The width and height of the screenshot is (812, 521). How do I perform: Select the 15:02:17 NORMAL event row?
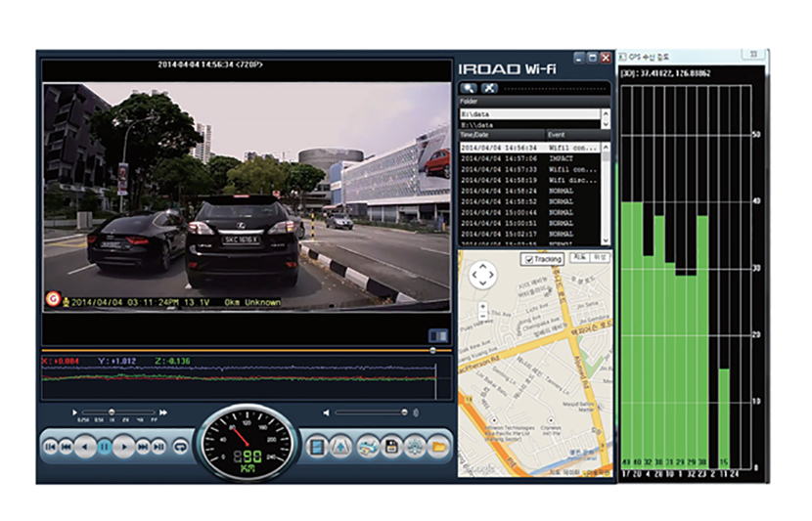[x=530, y=235]
